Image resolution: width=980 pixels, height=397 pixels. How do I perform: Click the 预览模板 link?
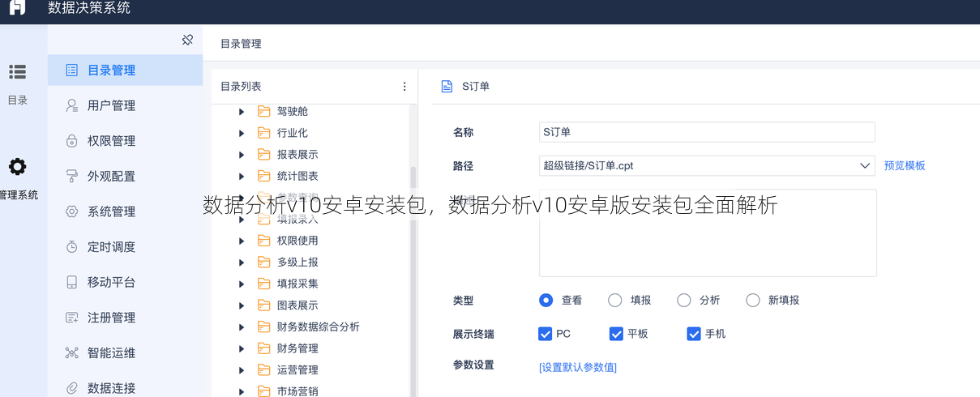[x=905, y=165]
